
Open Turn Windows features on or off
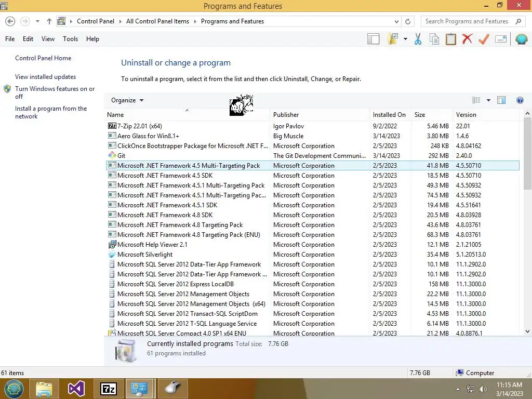[55, 92]
